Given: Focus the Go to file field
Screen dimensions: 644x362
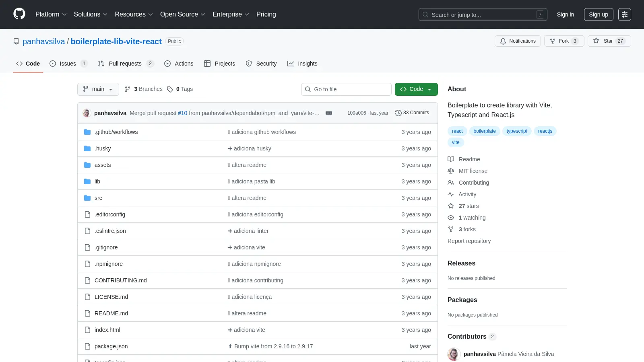Looking at the screenshot, I should pos(346,89).
